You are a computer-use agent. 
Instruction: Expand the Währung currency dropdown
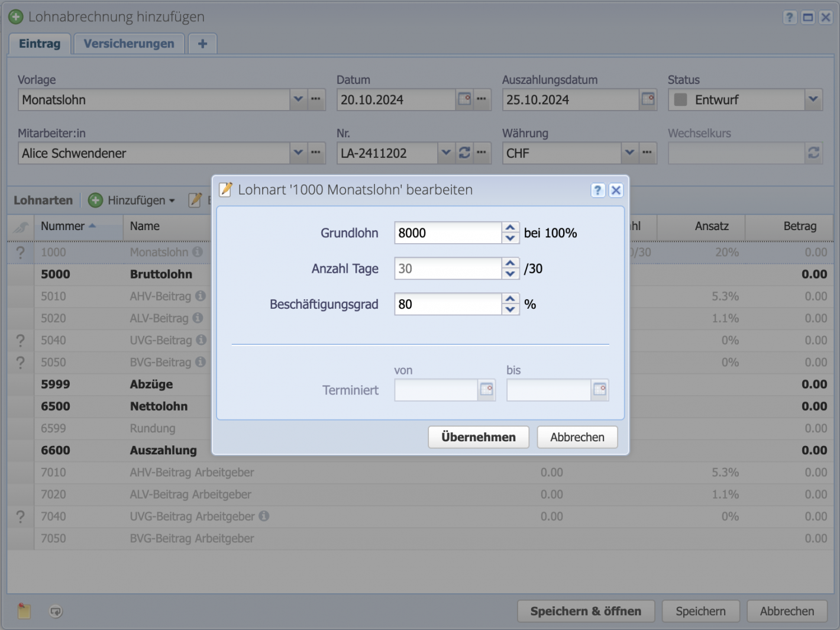(x=629, y=153)
